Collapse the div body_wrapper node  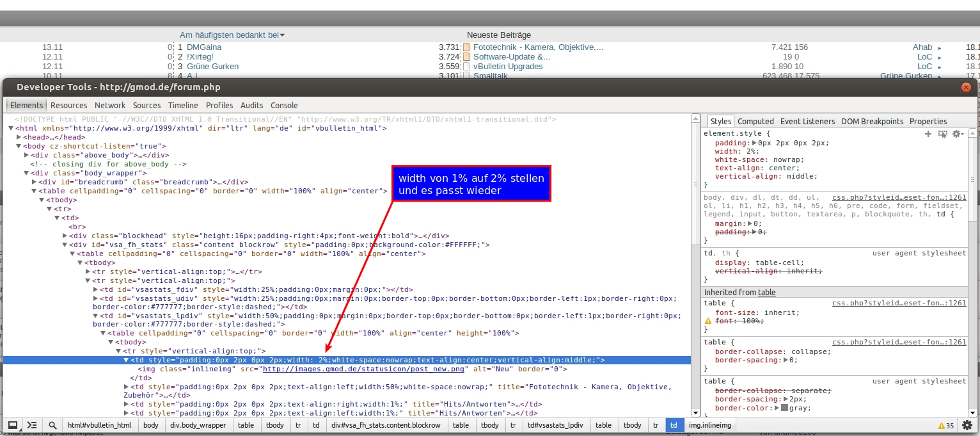[x=26, y=173]
